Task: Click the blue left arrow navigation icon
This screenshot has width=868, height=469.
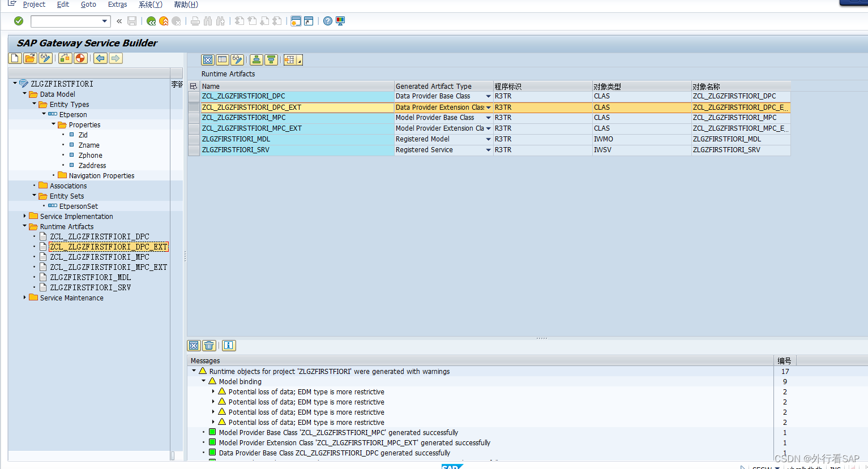Action: coord(100,58)
